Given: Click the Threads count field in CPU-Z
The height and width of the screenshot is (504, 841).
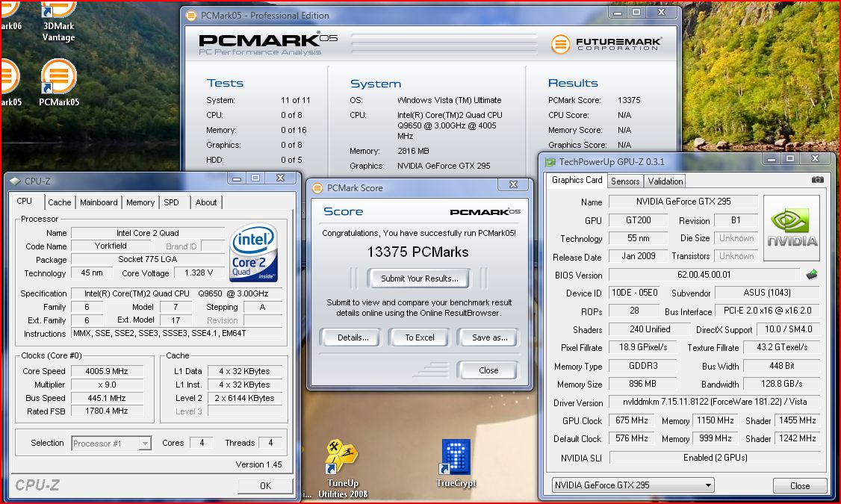Looking at the screenshot, I should pyautogui.click(x=270, y=443).
